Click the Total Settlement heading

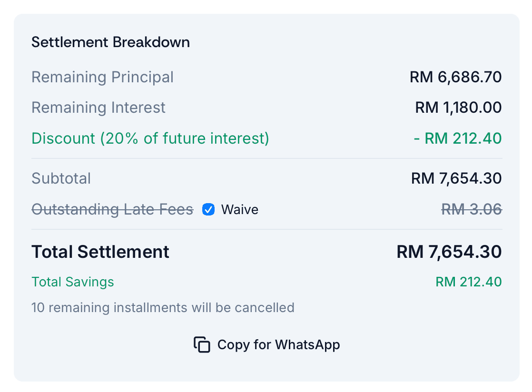coord(100,252)
